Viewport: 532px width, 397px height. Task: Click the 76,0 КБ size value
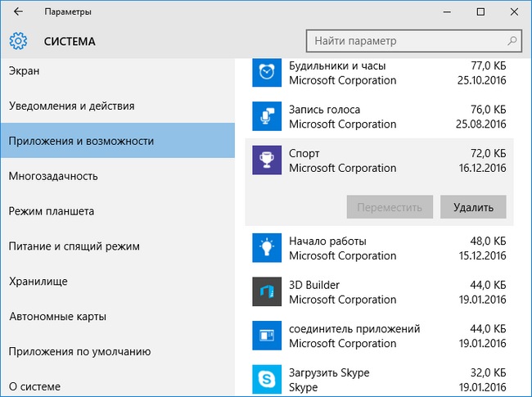click(x=489, y=109)
